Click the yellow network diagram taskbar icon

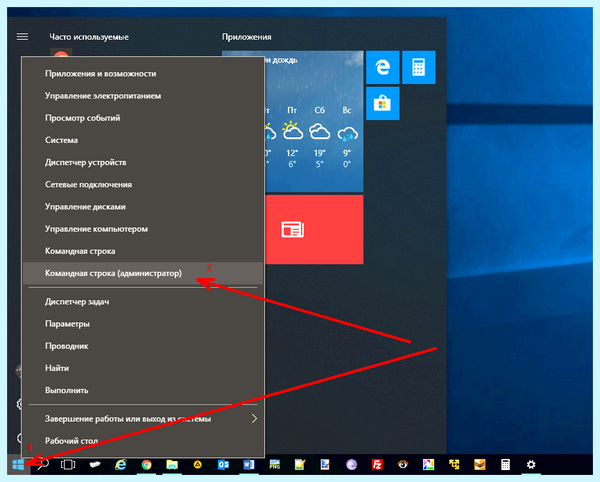click(454, 464)
